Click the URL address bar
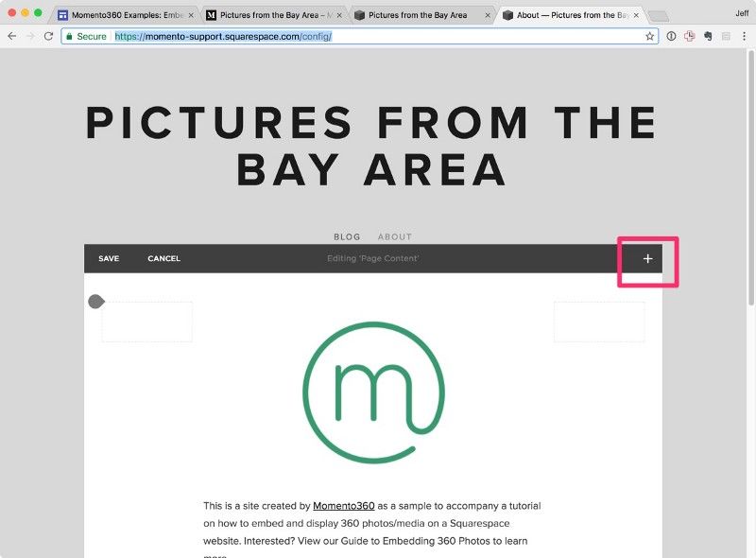This screenshot has height=558, width=756. 360,36
